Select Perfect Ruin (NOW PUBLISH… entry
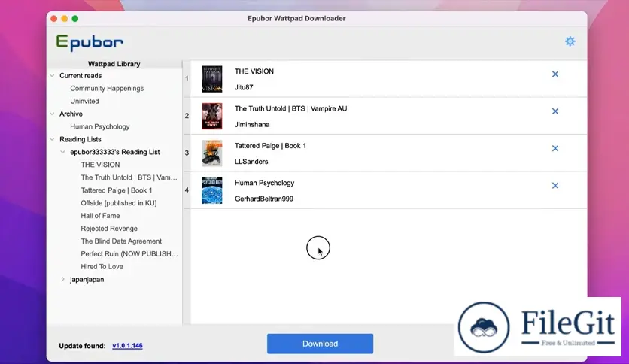The height and width of the screenshot is (364, 629). click(129, 253)
